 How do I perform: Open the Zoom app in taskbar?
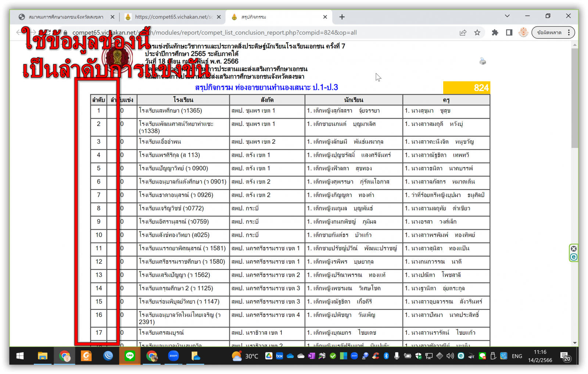[173, 356]
